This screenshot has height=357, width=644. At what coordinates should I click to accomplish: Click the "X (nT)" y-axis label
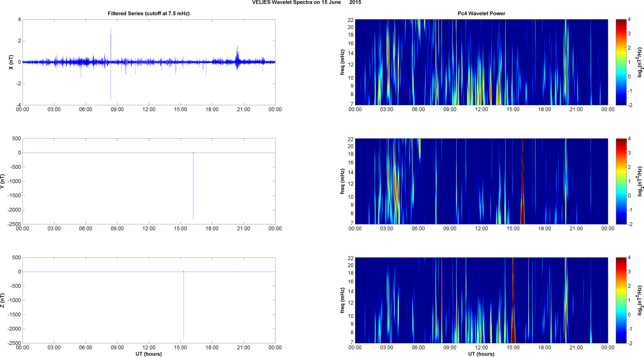11,62
